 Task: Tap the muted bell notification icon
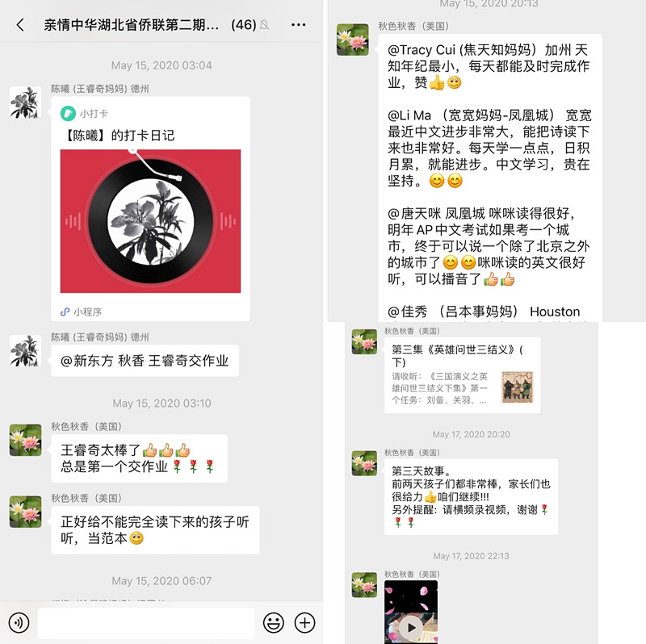(265, 25)
